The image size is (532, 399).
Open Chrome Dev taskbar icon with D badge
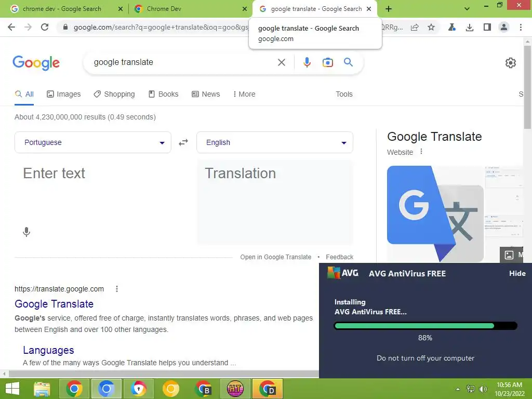click(x=268, y=389)
